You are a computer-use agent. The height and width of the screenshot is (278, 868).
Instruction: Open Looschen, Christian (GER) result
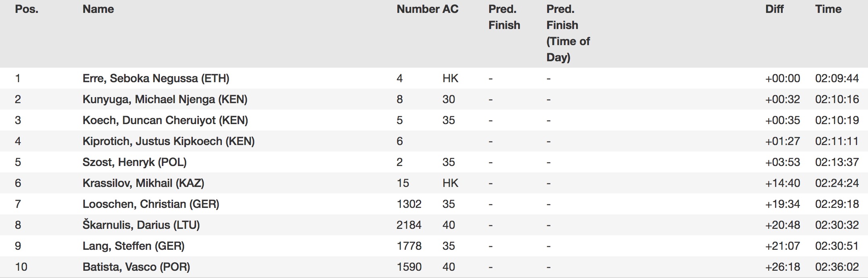tap(151, 204)
